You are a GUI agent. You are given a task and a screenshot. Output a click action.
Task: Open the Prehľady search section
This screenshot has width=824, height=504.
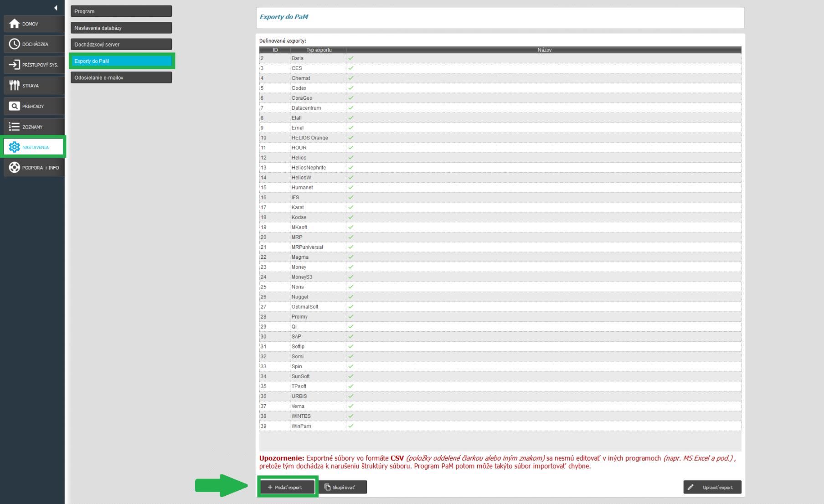[34, 106]
